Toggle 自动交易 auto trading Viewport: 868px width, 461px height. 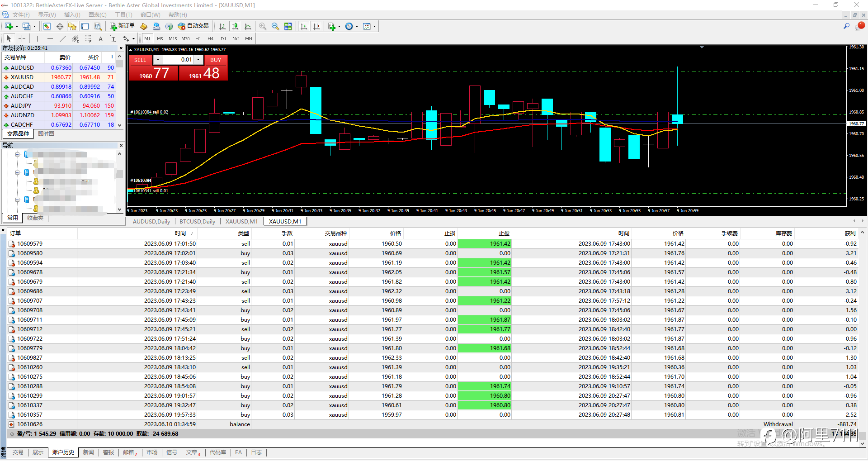(x=193, y=26)
